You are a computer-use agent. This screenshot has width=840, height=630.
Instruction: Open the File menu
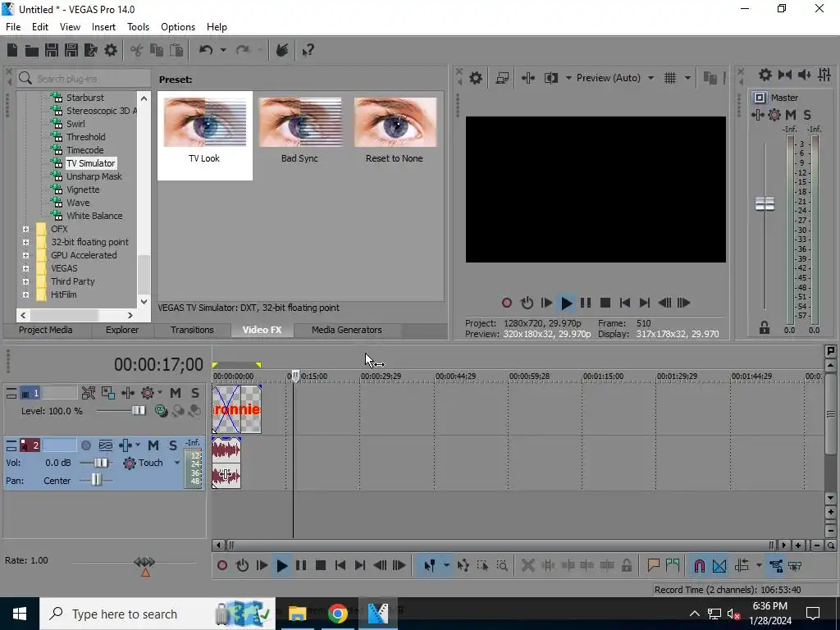[x=13, y=27]
